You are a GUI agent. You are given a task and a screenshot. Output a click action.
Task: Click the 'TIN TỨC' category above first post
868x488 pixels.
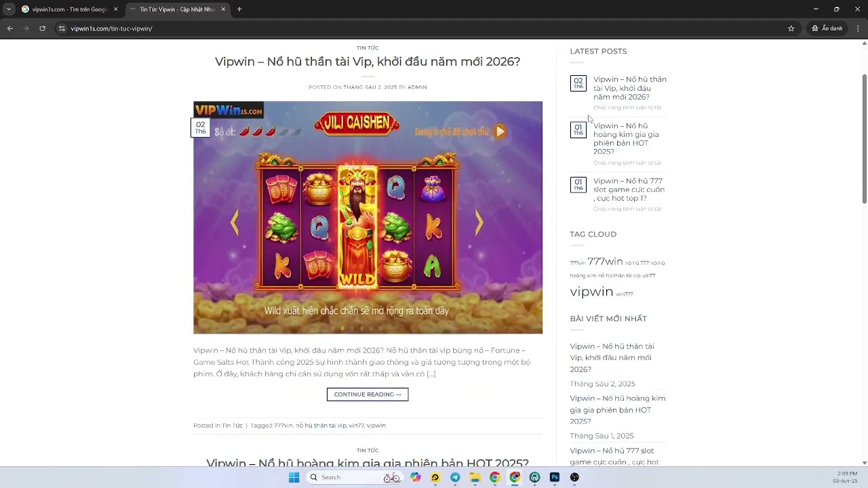click(368, 48)
